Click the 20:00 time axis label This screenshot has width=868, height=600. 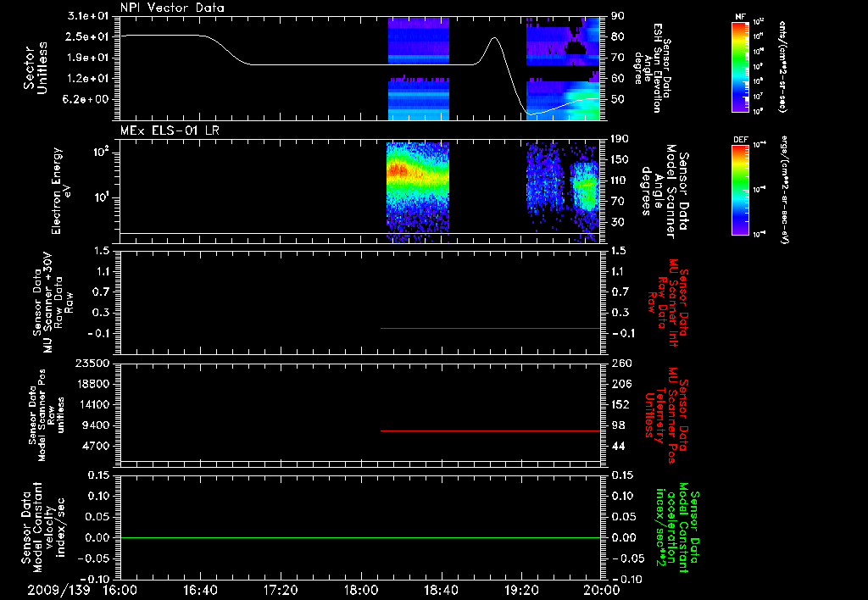point(603,590)
